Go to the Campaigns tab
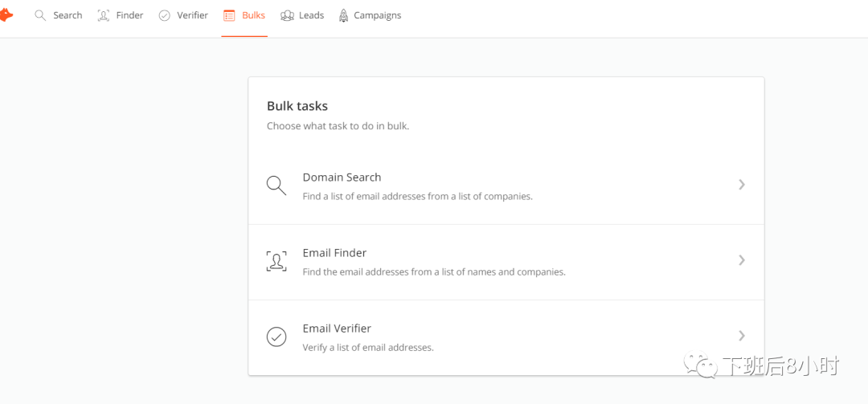Viewport: 868px width, 404px height. [x=377, y=15]
